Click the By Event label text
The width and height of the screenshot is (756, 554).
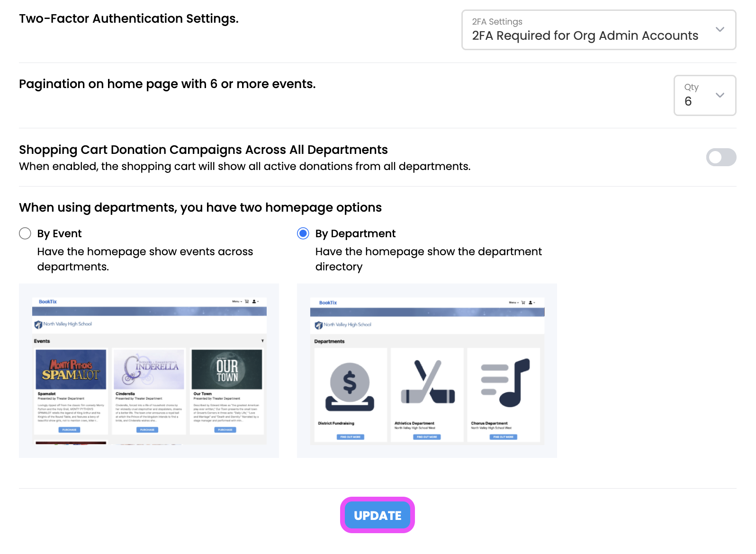(x=59, y=233)
